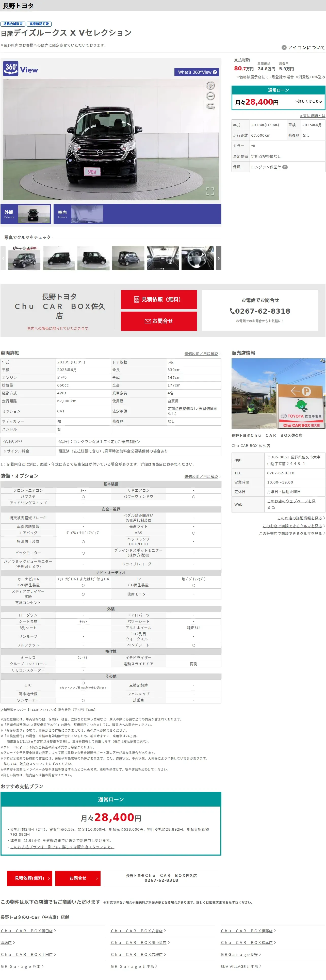Viewport: 326px width, 980px height.
Task: Click the 長野トヨタ header text
Action: point(18,6)
